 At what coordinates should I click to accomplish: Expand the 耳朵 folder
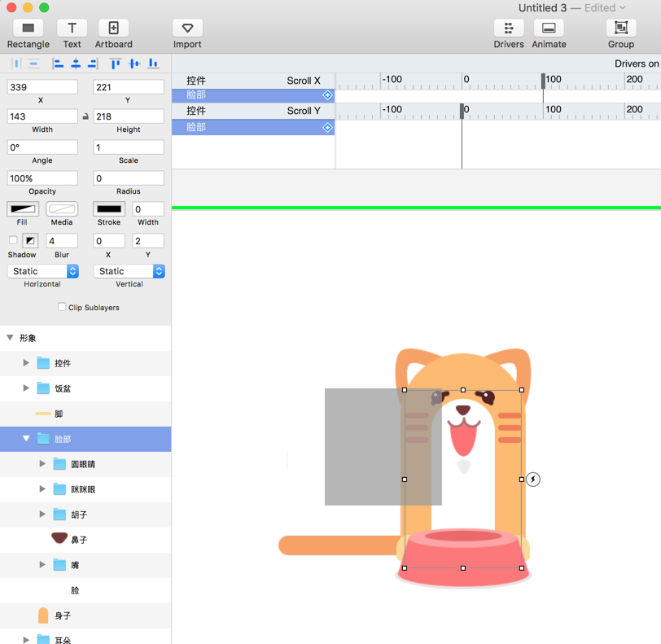point(26,640)
